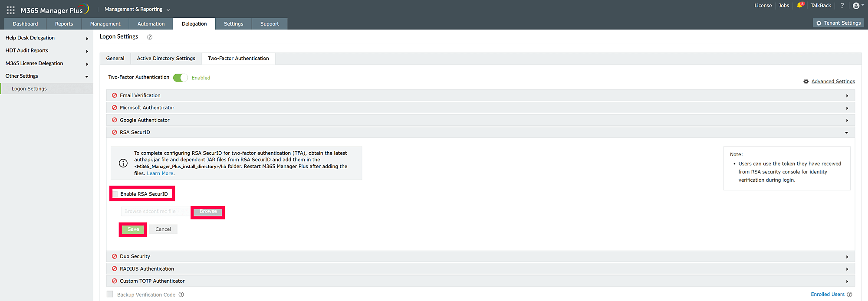Expand the Microsoft Authenticator section
The height and width of the screenshot is (301, 868).
pyautogui.click(x=847, y=108)
